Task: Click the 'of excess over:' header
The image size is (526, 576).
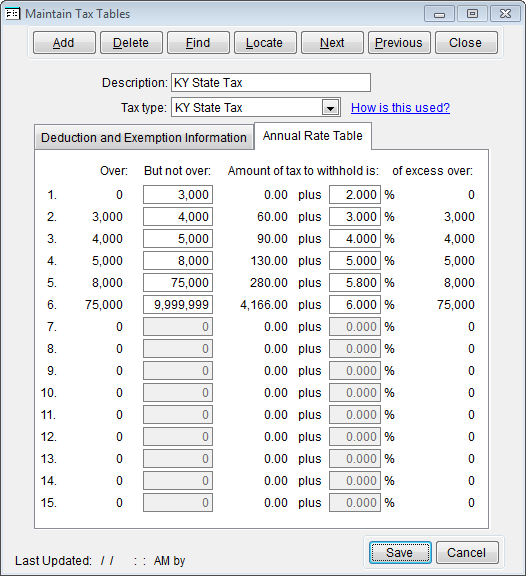Action: 432,171
